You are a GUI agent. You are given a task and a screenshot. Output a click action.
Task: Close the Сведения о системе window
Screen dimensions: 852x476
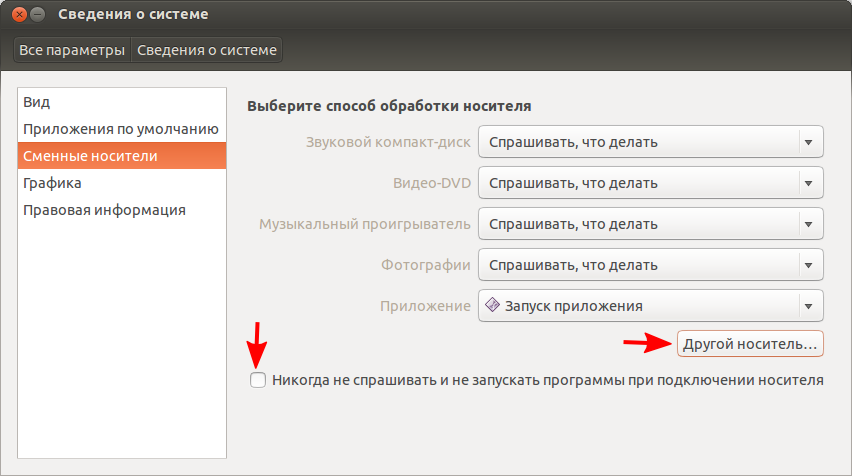click(19, 15)
